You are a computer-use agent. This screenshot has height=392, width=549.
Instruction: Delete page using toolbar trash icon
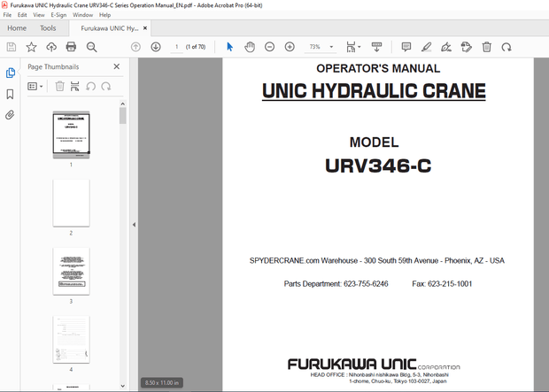tap(487, 47)
